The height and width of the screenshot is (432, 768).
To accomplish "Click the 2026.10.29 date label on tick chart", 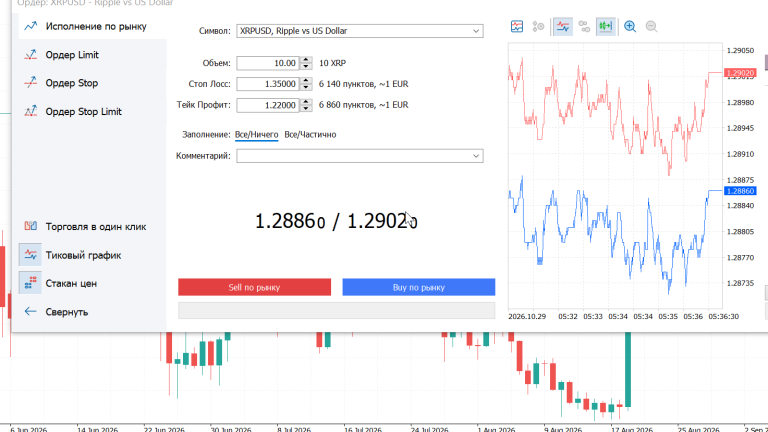I will [527, 316].
